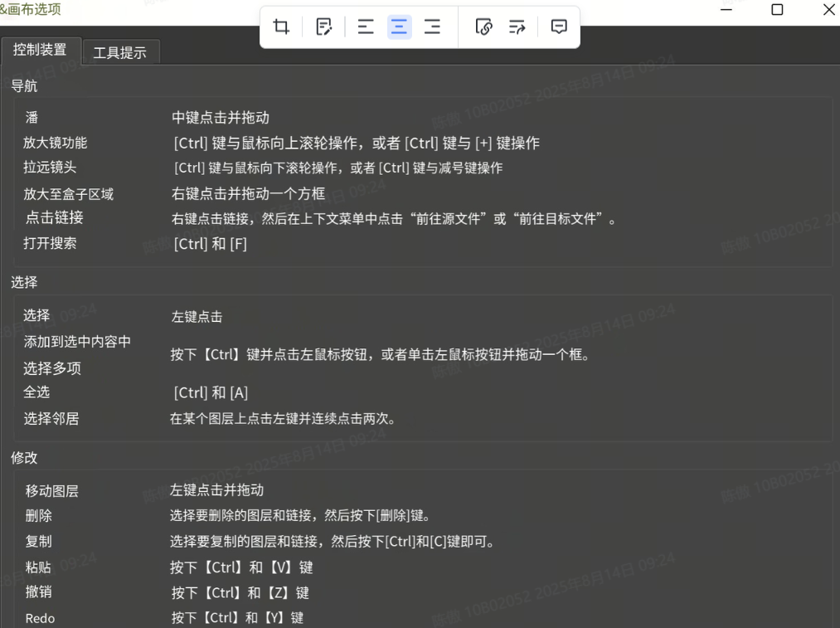Set center alignment in floating toolbar
This screenshot has width=840, height=628.
pos(399,27)
